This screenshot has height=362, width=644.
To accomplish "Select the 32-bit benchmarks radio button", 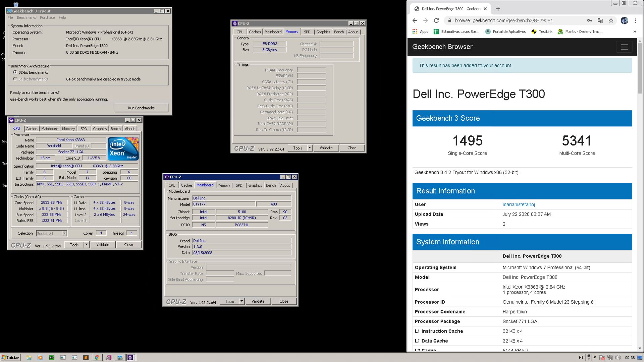I will tap(15, 72).
